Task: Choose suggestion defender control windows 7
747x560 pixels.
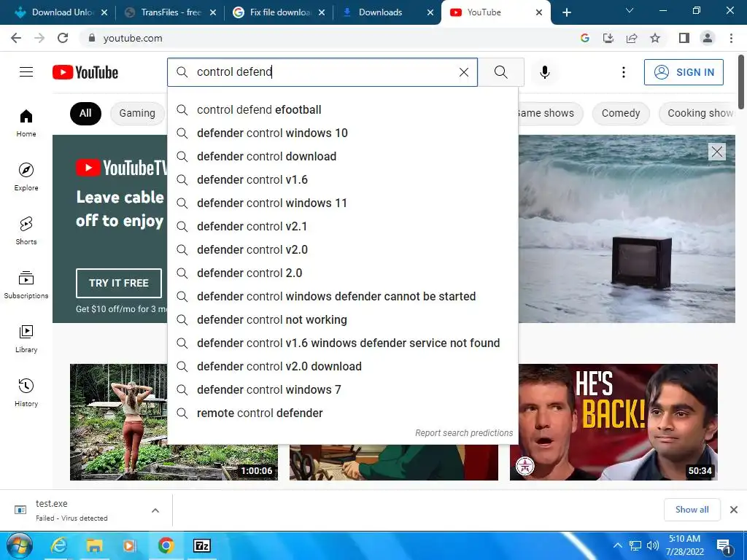Action: tap(343, 390)
